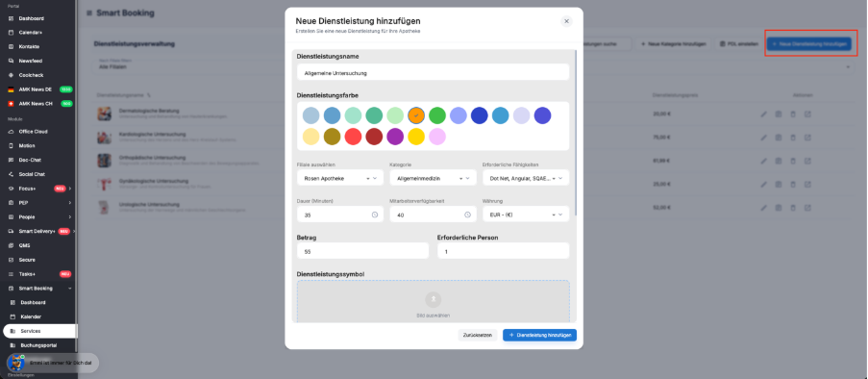The image size is (868, 379).
Task: Click the Social Chat sidebar icon
Action: (12, 174)
